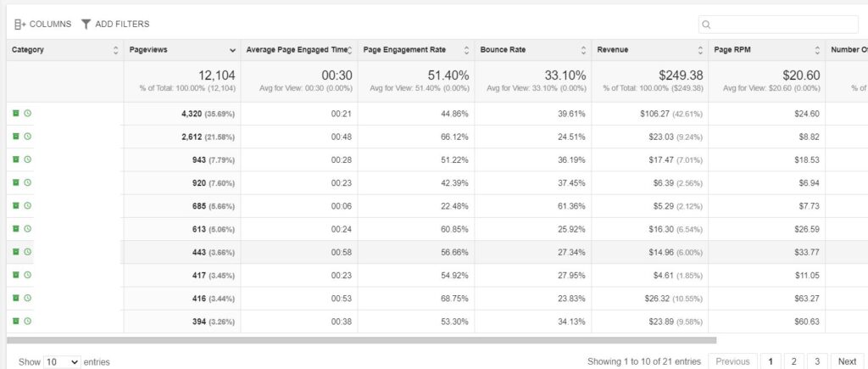This screenshot has height=369, width=868.
Task: Sort table by Bounce Rate header
Action: coord(532,50)
